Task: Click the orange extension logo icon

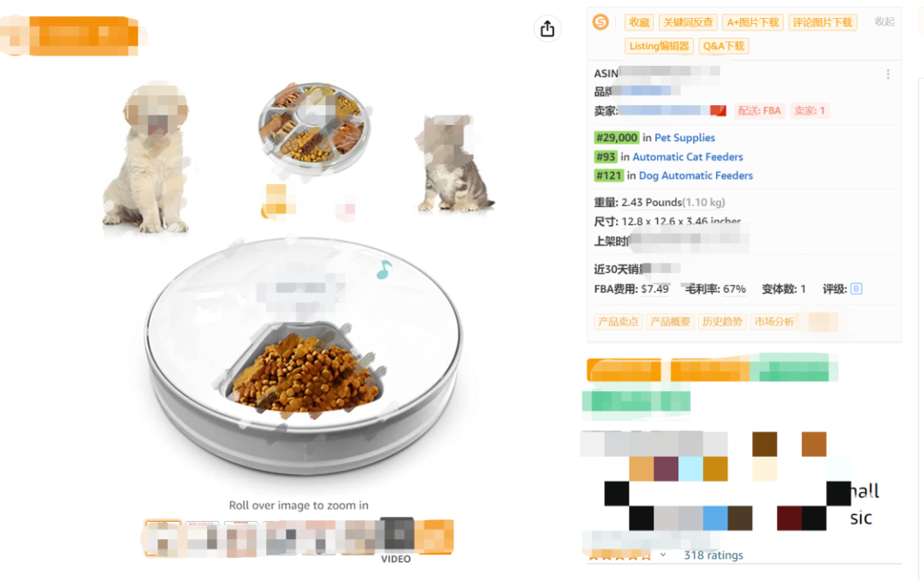Action: point(601,21)
